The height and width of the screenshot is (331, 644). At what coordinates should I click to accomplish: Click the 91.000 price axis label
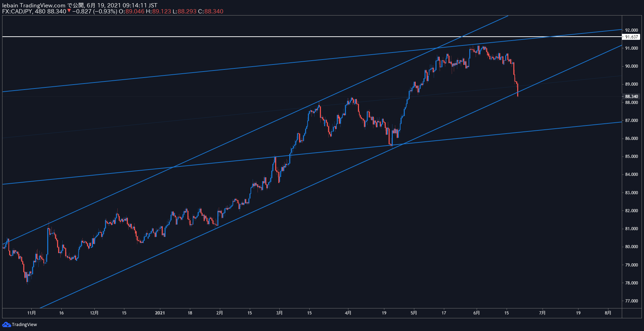631,48
